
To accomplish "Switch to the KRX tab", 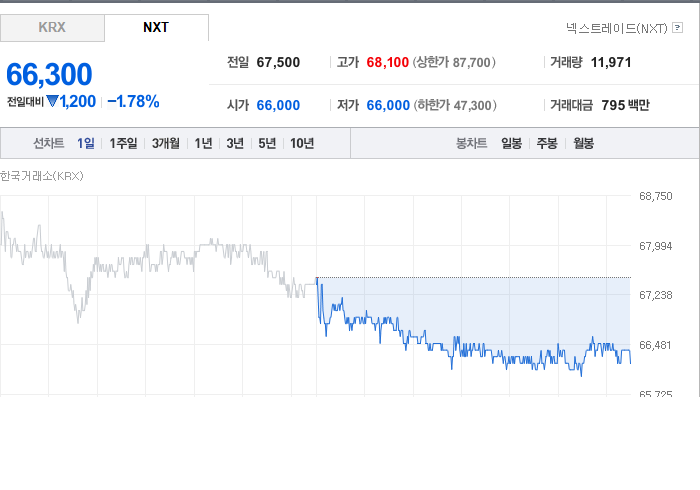I will 52,28.
